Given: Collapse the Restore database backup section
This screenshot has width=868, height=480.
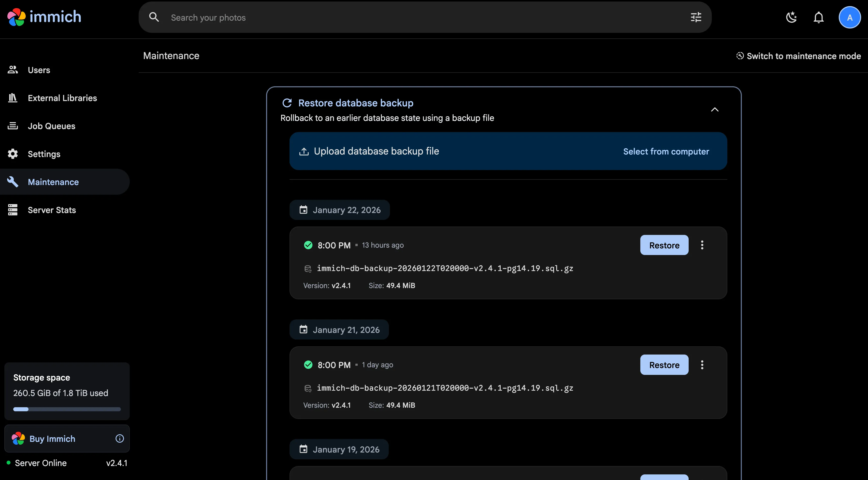Looking at the screenshot, I should [x=715, y=109].
